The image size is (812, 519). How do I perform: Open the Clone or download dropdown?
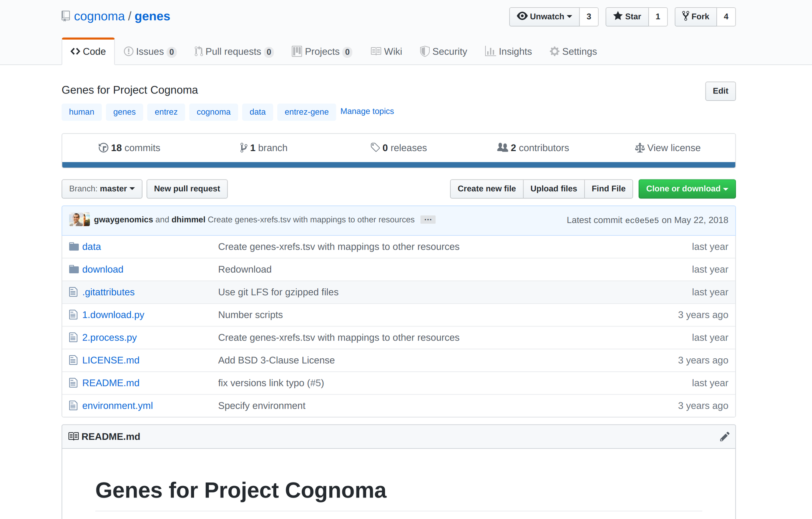[687, 189]
